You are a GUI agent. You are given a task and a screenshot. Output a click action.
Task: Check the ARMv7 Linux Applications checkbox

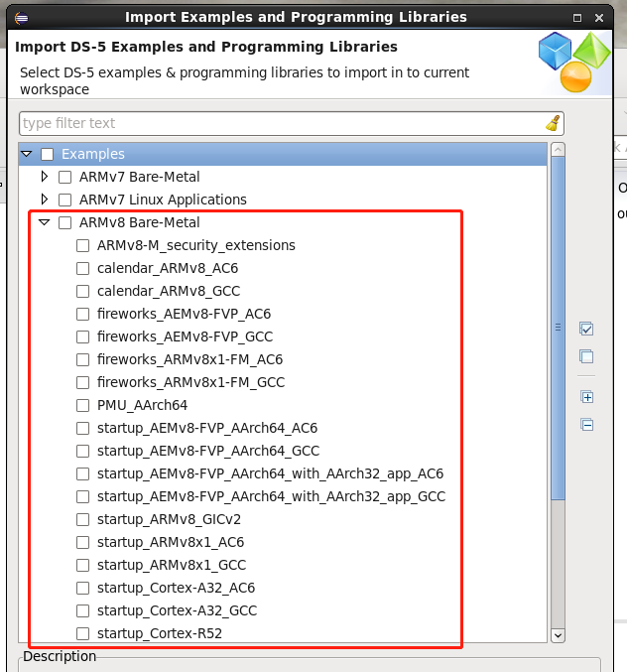click(x=65, y=200)
